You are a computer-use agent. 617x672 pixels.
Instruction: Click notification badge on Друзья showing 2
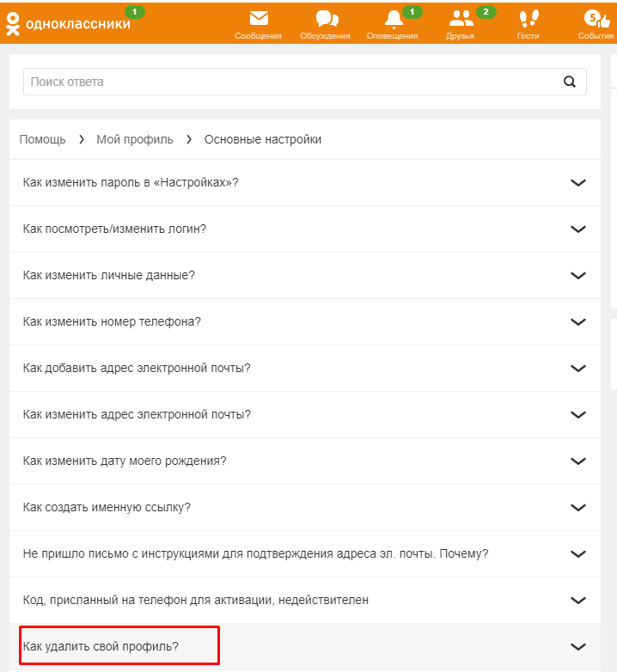tap(486, 12)
